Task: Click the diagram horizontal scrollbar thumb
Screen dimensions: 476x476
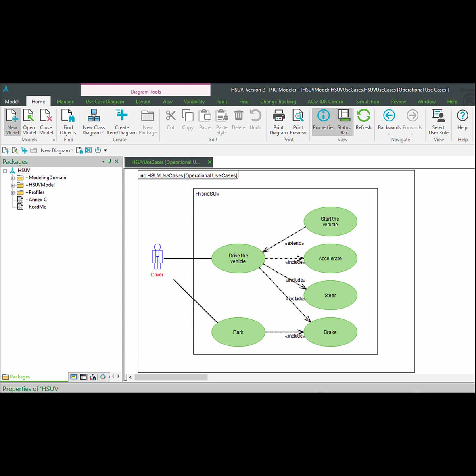Action: click(171, 377)
